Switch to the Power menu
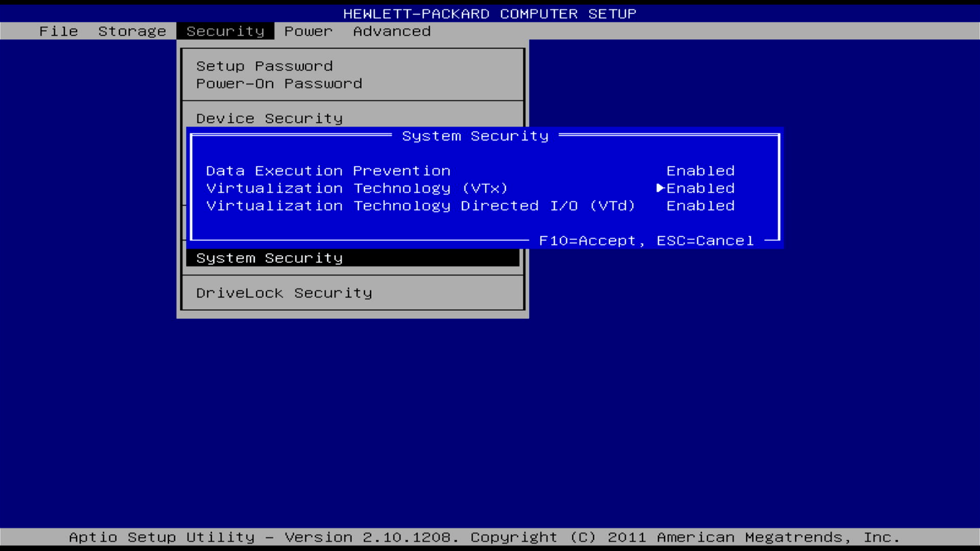The width and height of the screenshot is (980, 551). pos(308,31)
